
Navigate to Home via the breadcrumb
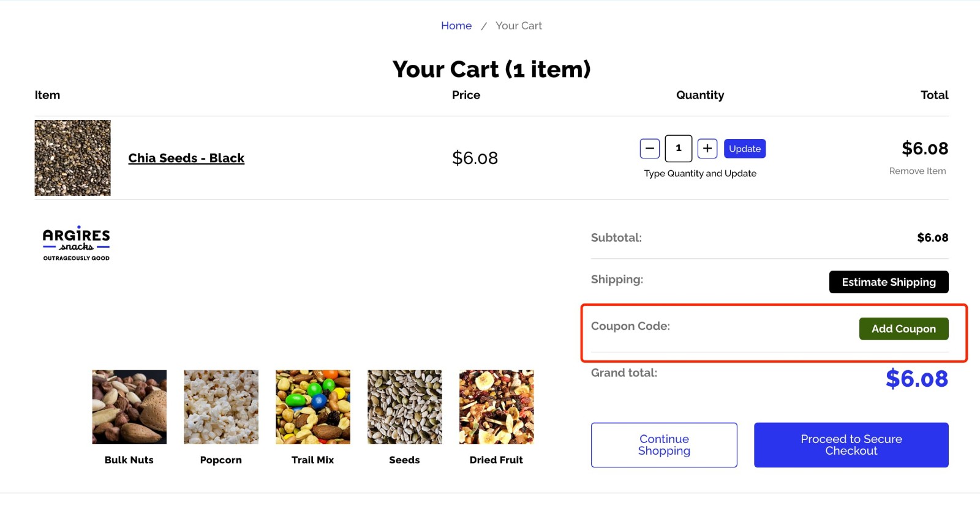pyautogui.click(x=456, y=25)
